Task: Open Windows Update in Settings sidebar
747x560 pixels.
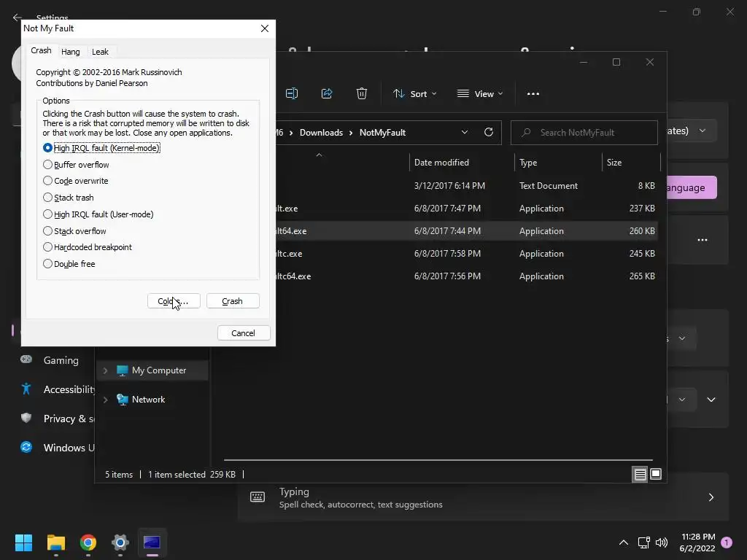Action: [x=57, y=448]
